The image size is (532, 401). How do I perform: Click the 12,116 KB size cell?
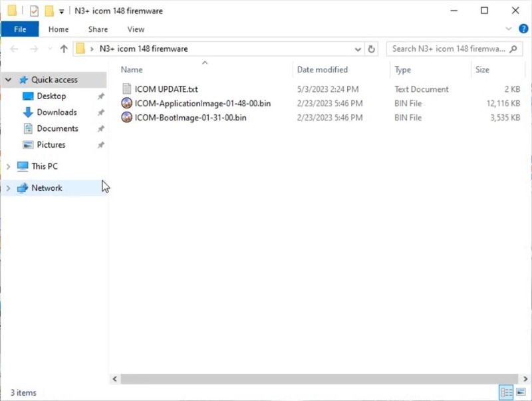coord(503,104)
